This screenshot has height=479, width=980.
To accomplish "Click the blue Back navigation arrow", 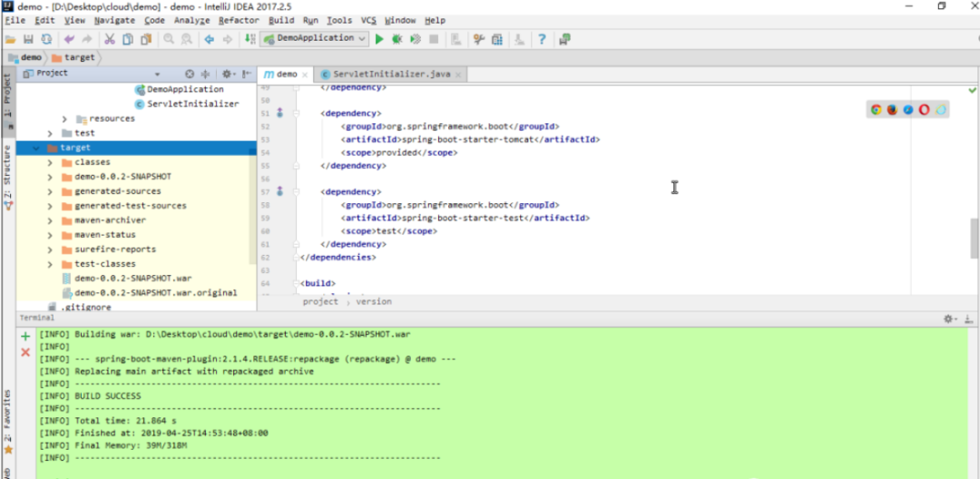I will 210,39.
